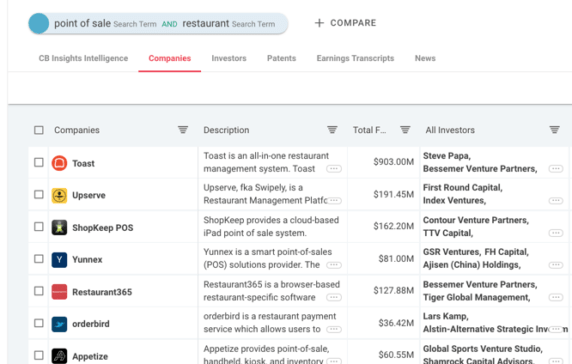
Task: Click the $903.00M funding cell
Action: point(394,162)
